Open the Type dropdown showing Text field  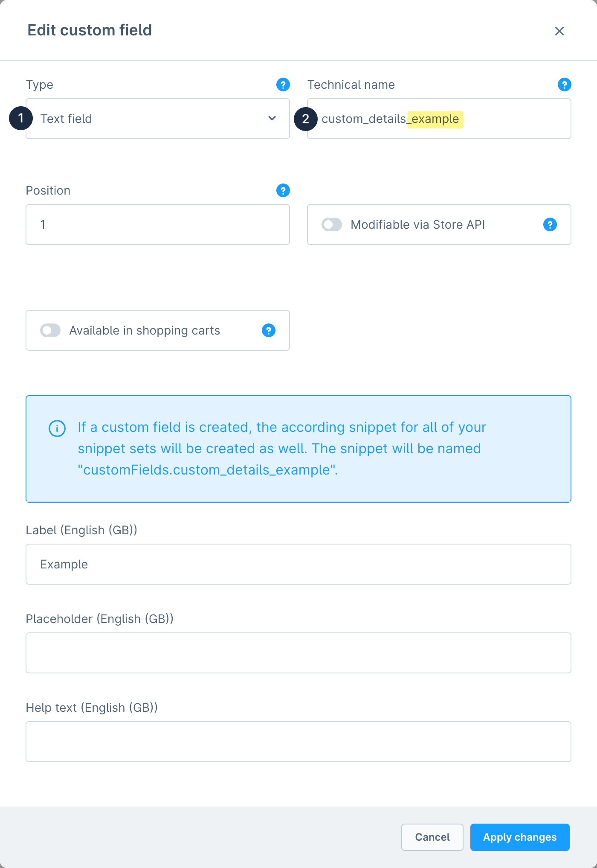(149, 119)
